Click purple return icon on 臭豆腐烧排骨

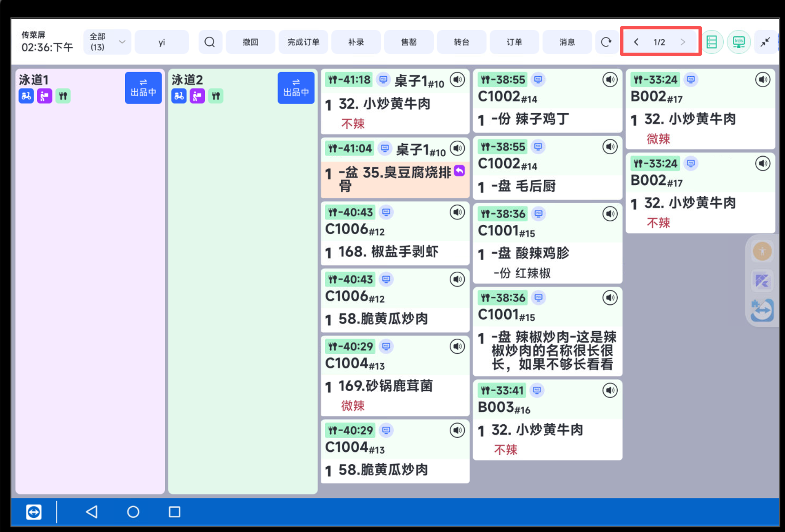click(459, 171)
